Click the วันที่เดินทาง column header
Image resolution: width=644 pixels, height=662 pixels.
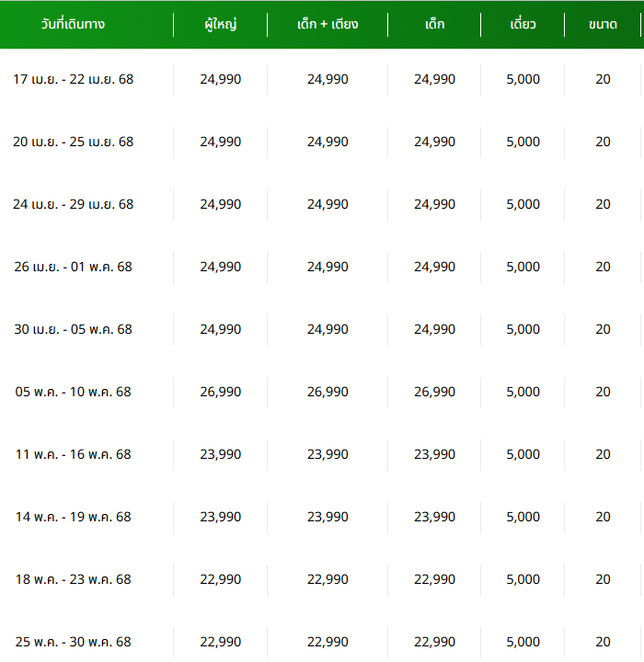click(x=73, y=24)
